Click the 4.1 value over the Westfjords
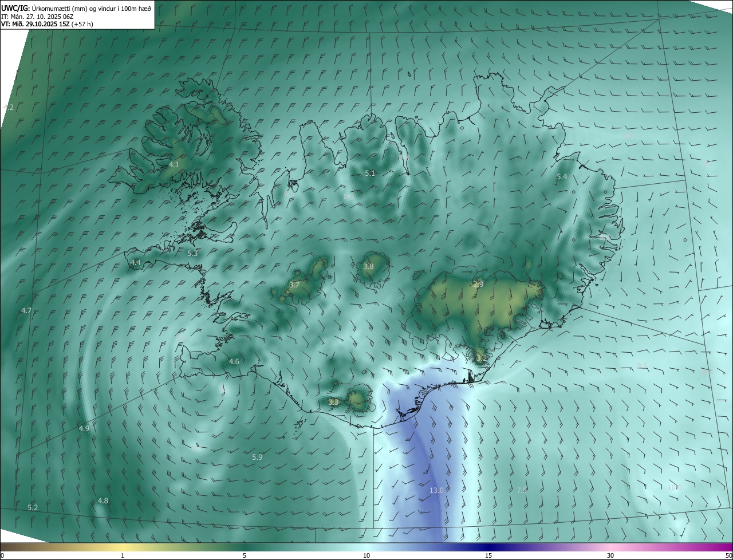Image resolution: width=733 pixels, height=560 pixels. click(x=174, y=165)
